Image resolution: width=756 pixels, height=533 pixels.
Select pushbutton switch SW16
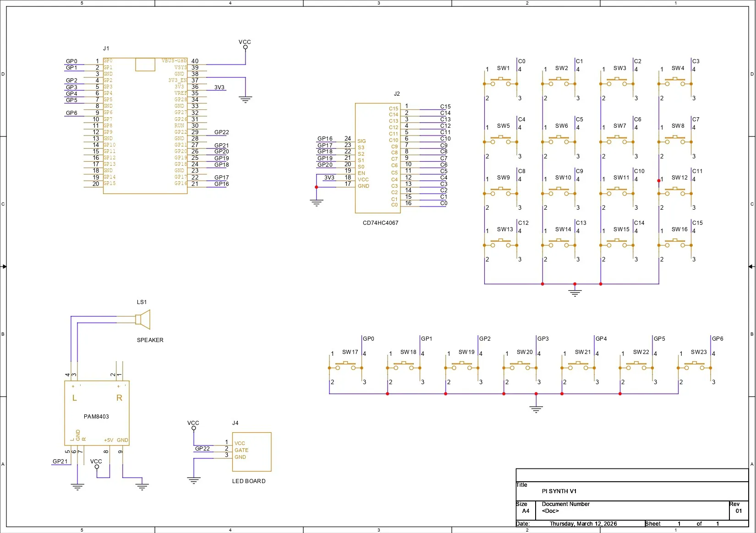tap(675, 244)
